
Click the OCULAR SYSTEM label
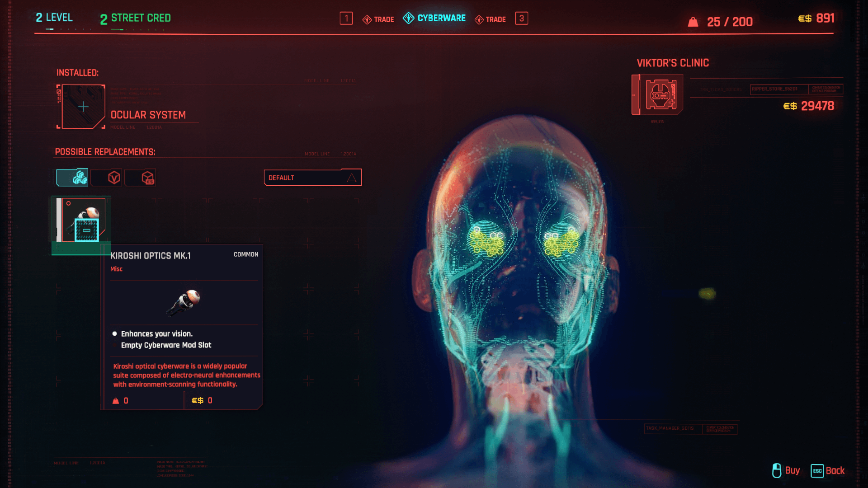pos(148,115)
